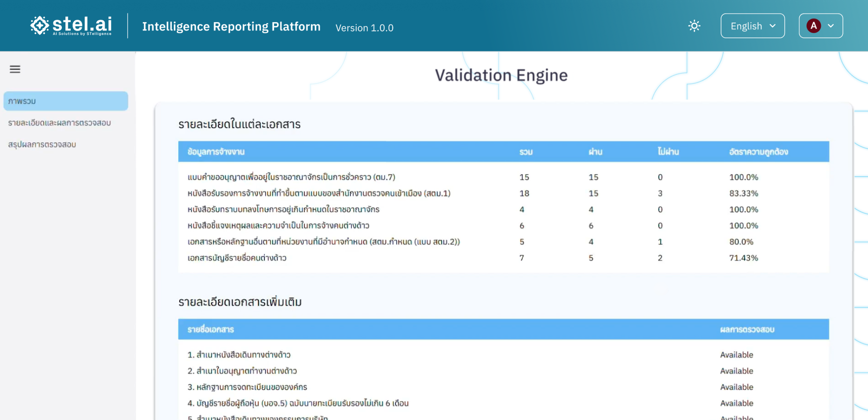The image size is (868, 420).
Task: Go to สรุปผลการตรวจสอบ in sidebar
Action: 42,144
